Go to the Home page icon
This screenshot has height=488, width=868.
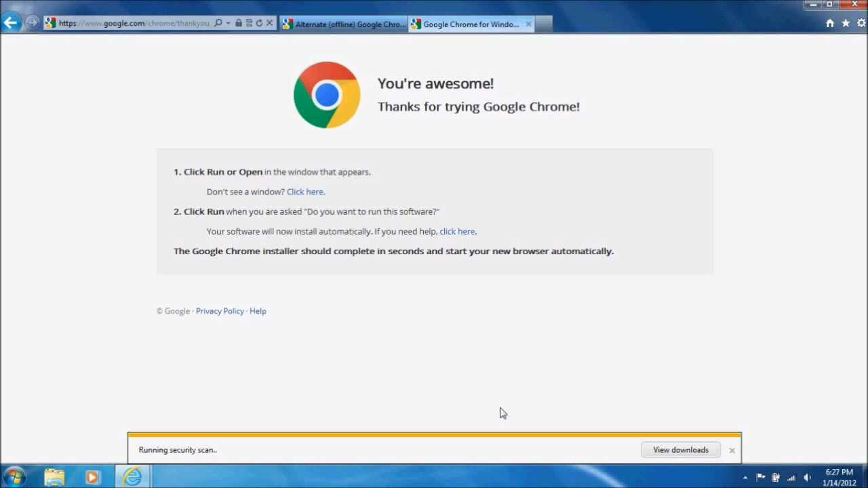coord(830,23)
